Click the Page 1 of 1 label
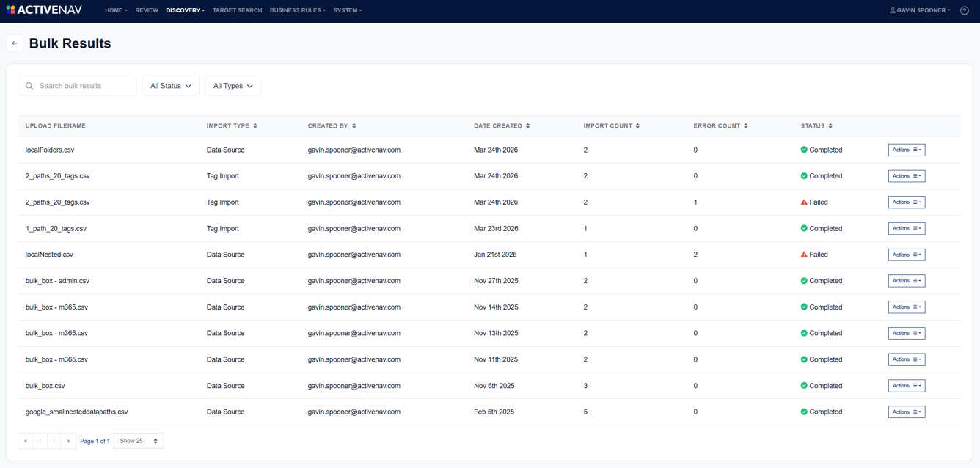Viewport: 980px width, 468px height. tap(95, 441)
